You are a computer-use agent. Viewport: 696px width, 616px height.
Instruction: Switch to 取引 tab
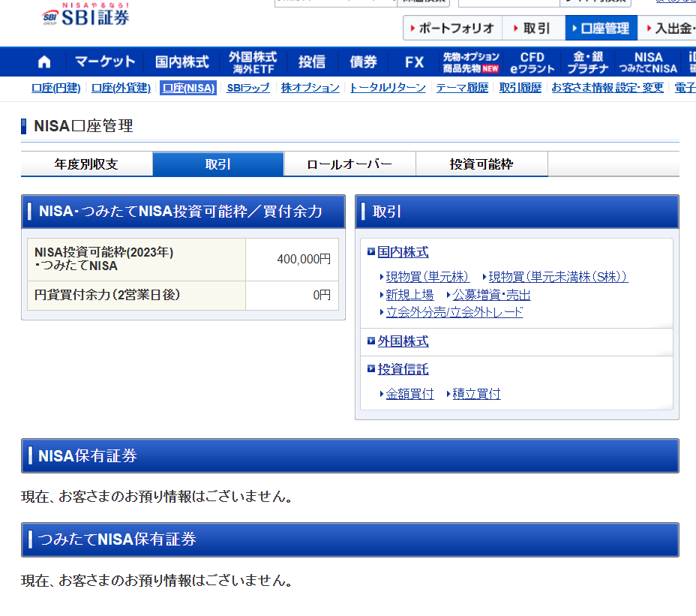(x=218, y=164)
